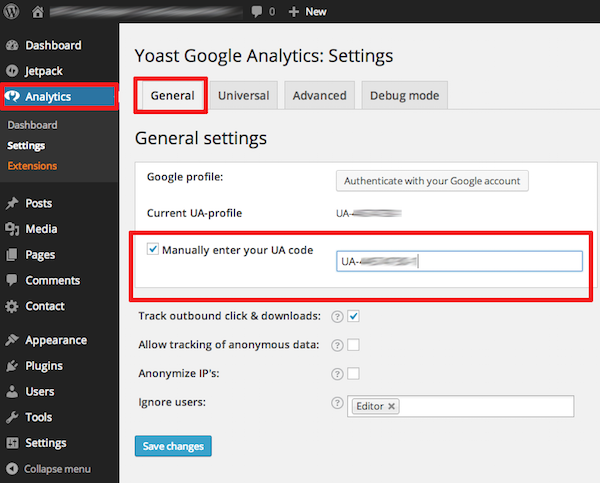
Task: Click the Analytics Yoast icon
Action: tap(12, 96)
